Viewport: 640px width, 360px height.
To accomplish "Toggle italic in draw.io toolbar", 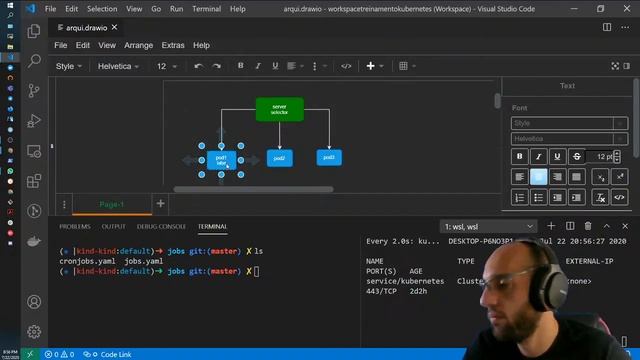I will coord(258,66).
